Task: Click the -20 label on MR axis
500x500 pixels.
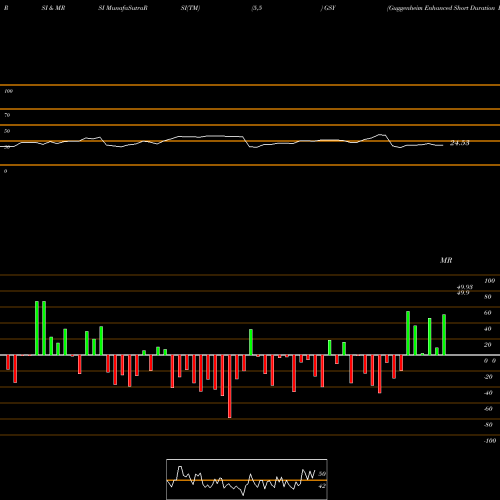Action: click(488, 377)
